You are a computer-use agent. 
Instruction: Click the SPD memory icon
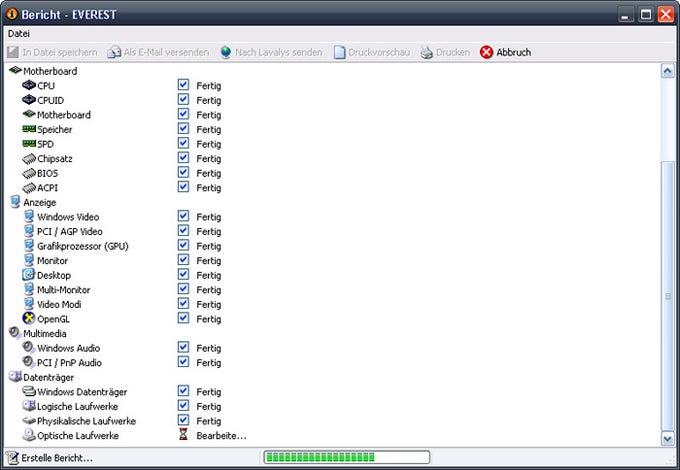coord(29,144)
